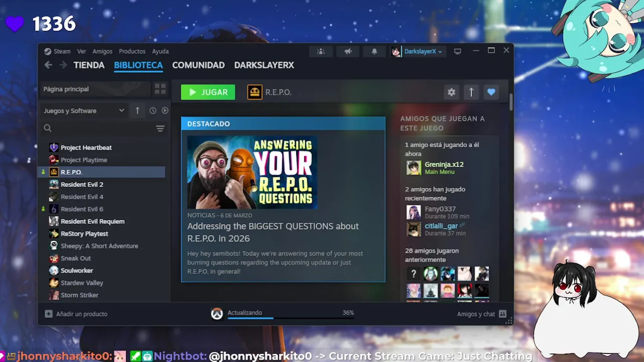Open friend Fany0337's profile
This screenshot has height=362, width=644.
tap(440, 209)
